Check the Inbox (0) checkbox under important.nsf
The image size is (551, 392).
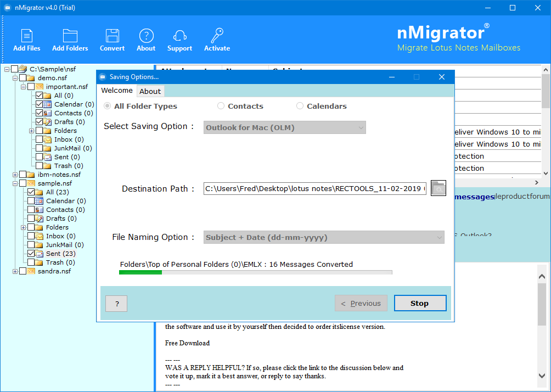coord(40,139)
